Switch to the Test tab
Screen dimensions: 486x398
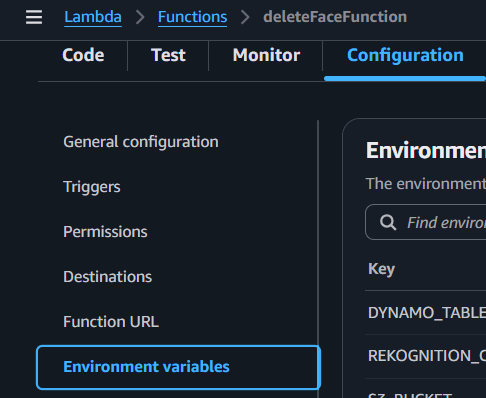(x=168, y=55)
